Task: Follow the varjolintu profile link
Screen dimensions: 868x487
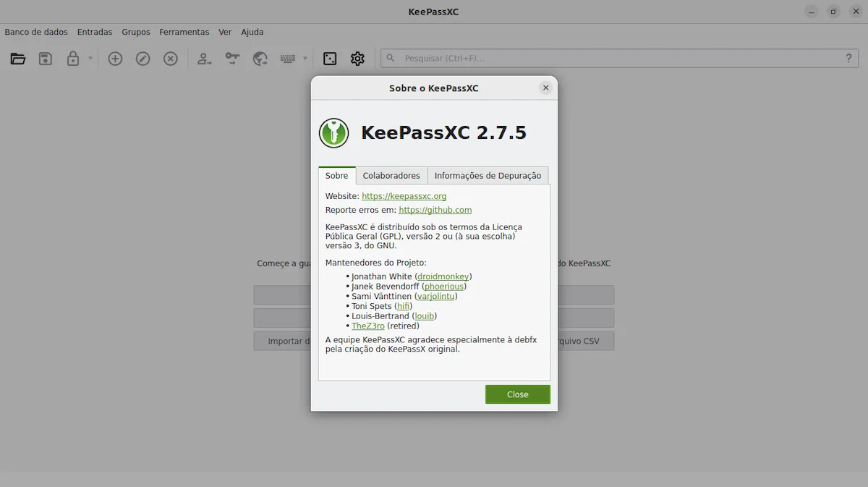Action: tap(436, 296)
